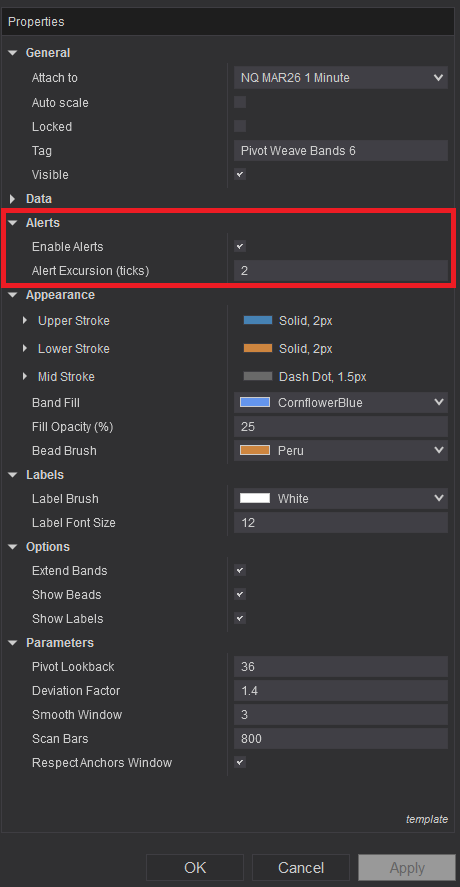The width and height of the screenshot is (460, 887).
Task: Click the Lower Stroke orange color swatch
Action: click(258, 348)
